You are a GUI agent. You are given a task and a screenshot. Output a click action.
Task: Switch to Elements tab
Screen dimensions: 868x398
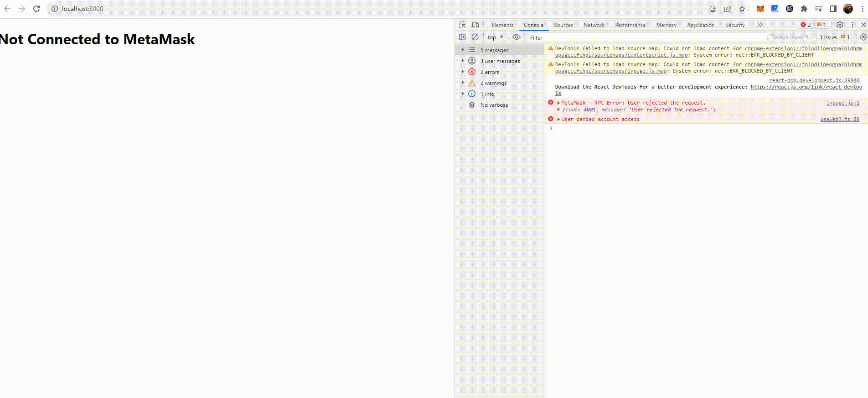pos(502,25)
